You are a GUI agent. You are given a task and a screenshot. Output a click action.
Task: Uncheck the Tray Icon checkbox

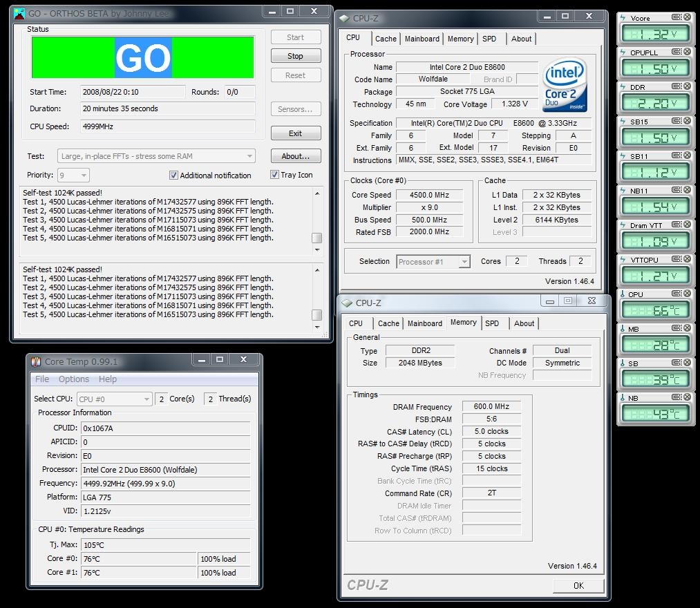coord(274,175)
